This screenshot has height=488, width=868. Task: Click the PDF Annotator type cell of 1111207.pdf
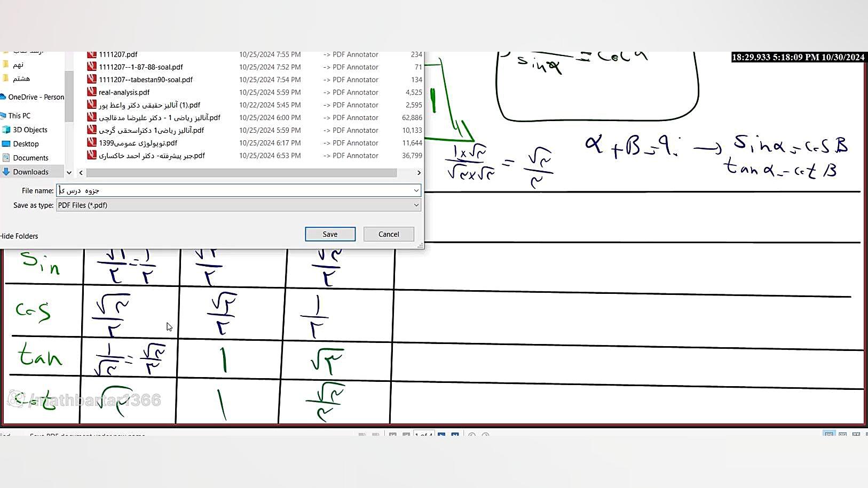tap(351, 54)
